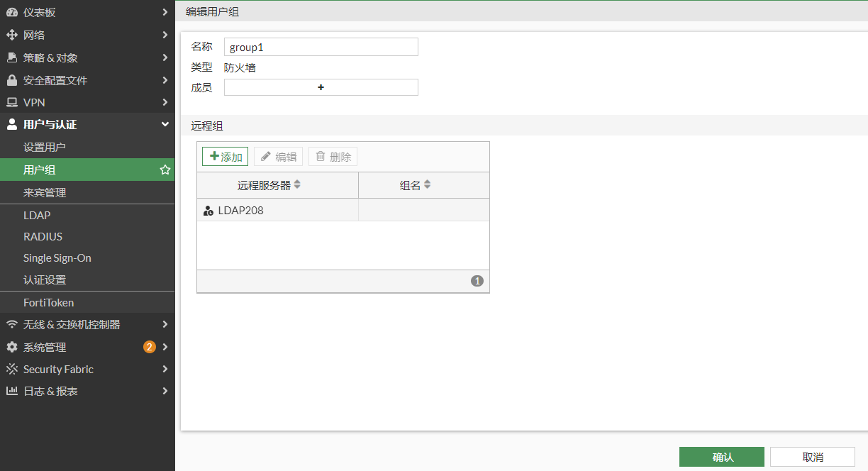Click the 名称 field containing group1

point(321,47)
